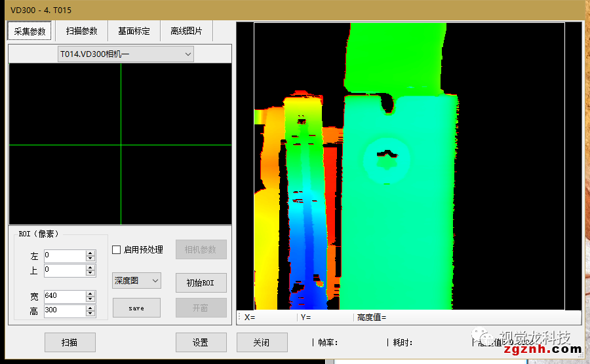Start scanning with the 扫描 button
Image resolution: width=590 pixels, height=364 pixels.
[x=69, y=342]
